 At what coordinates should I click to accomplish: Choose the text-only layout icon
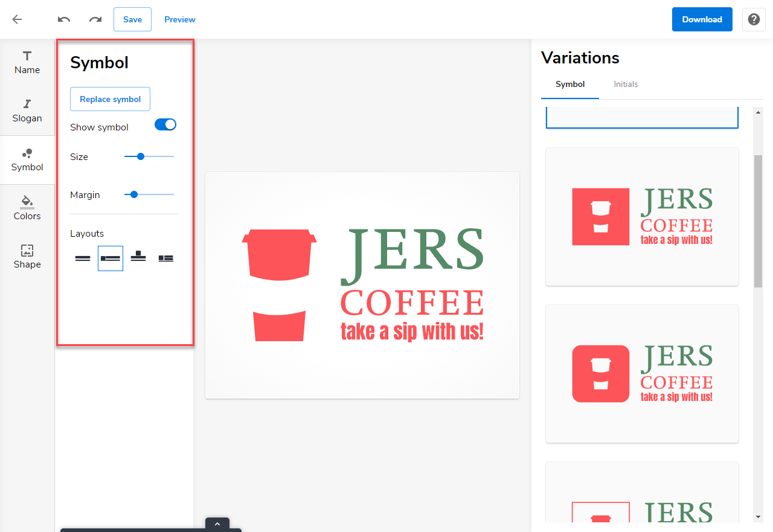tap(83, 258)
